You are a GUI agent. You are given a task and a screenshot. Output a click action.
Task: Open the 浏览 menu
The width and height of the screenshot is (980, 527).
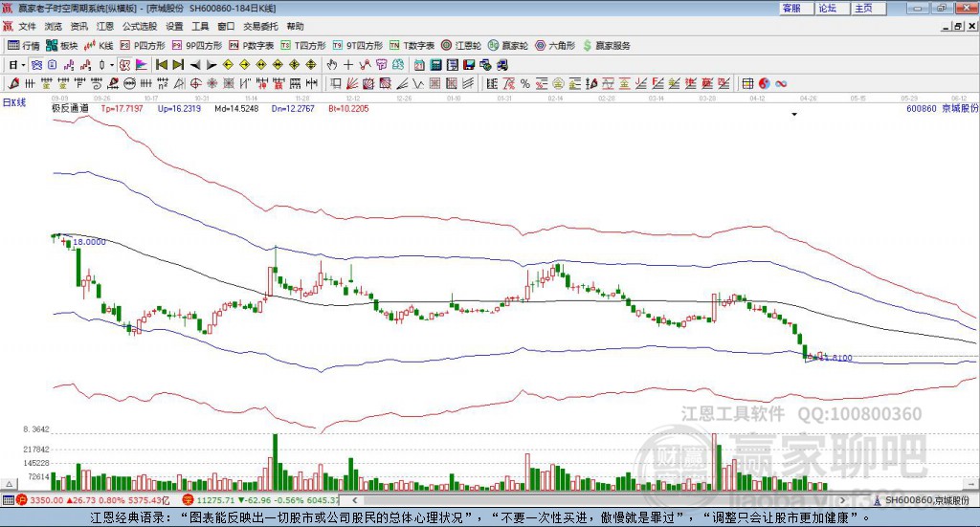pyautogui.click(x=54, y=26)
